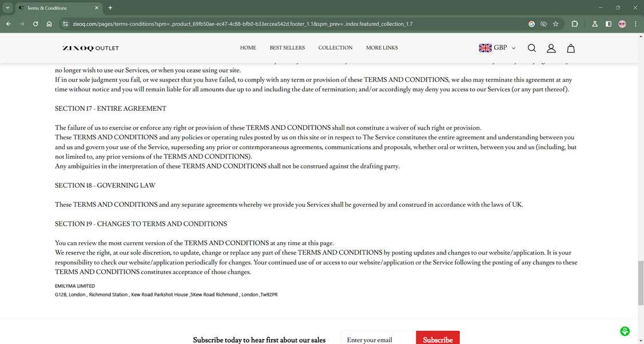
Task: Toggle the password eye icon in address bar
Action: 543,24
